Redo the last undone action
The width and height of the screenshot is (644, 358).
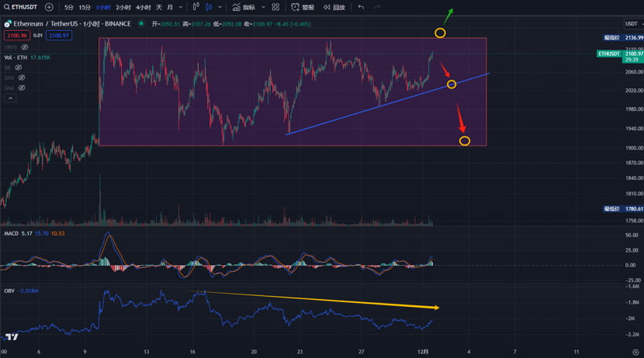(x=376, y=7)
